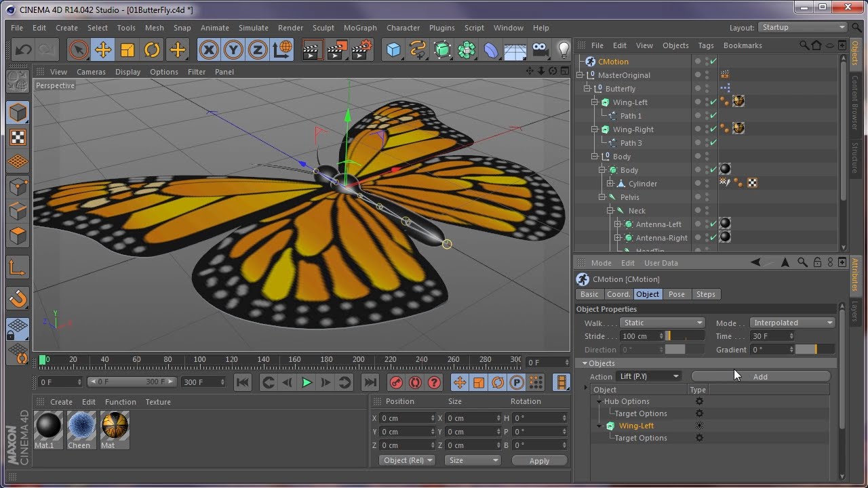Enable snapping magnet icon
This screenshot has height=488, width=868.
(18, 298)
